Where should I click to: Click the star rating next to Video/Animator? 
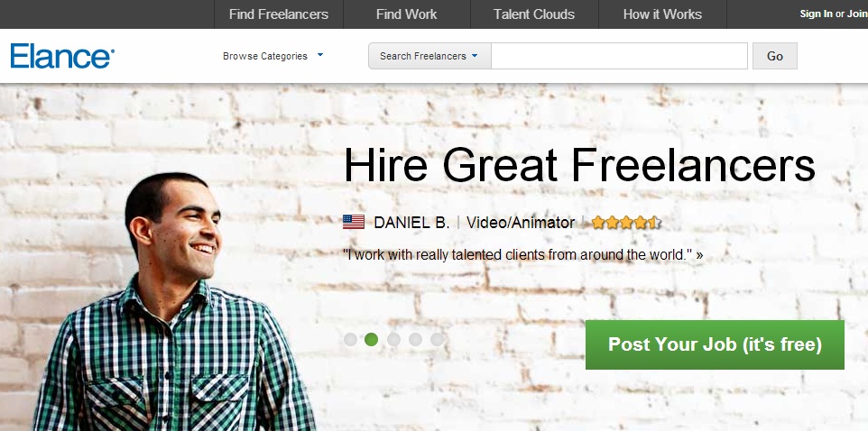[x=626, y=223]
